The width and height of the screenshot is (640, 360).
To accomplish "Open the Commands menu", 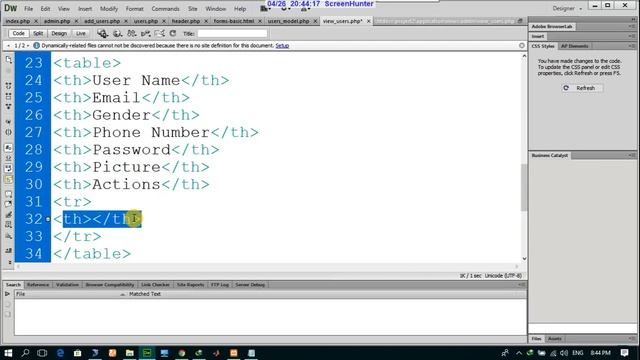I will [165, 9].
